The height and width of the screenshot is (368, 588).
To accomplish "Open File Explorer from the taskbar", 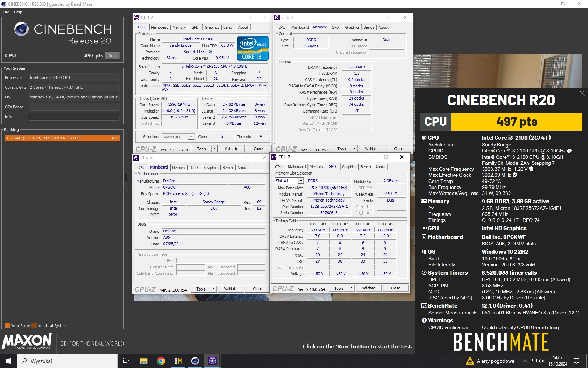I will coord(143,361).
